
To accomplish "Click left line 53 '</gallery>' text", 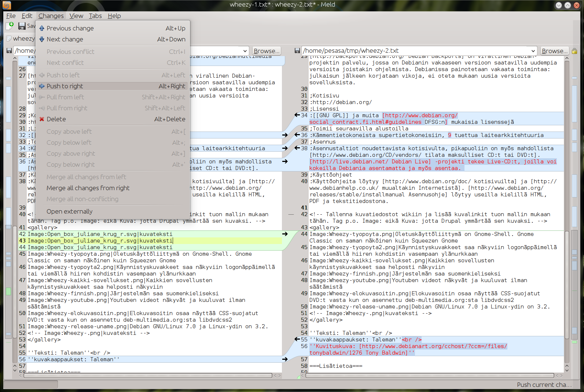I will 44,339.
